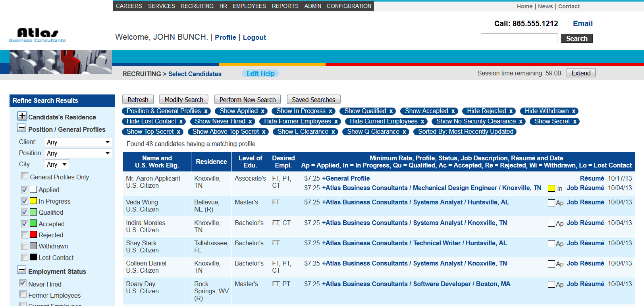Uncheck the Accepted status checkbox
Screen dimensions: 644x306
pos(25,224)
